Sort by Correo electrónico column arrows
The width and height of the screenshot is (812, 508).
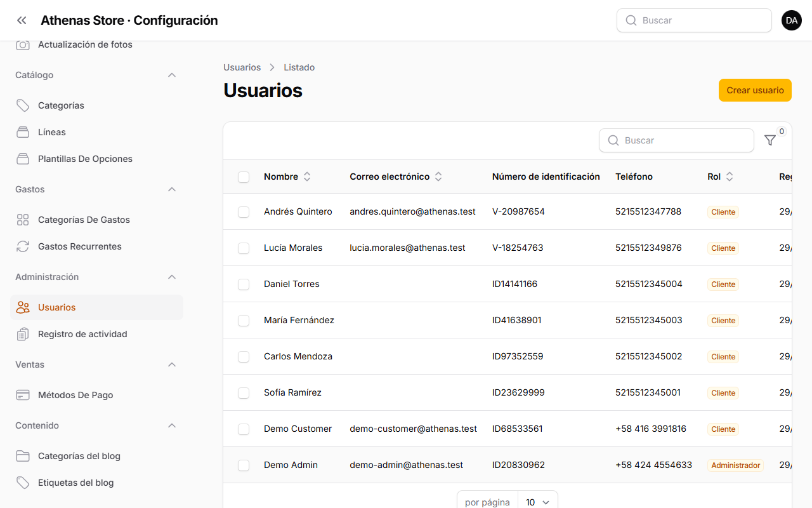[x=438, y=177]
